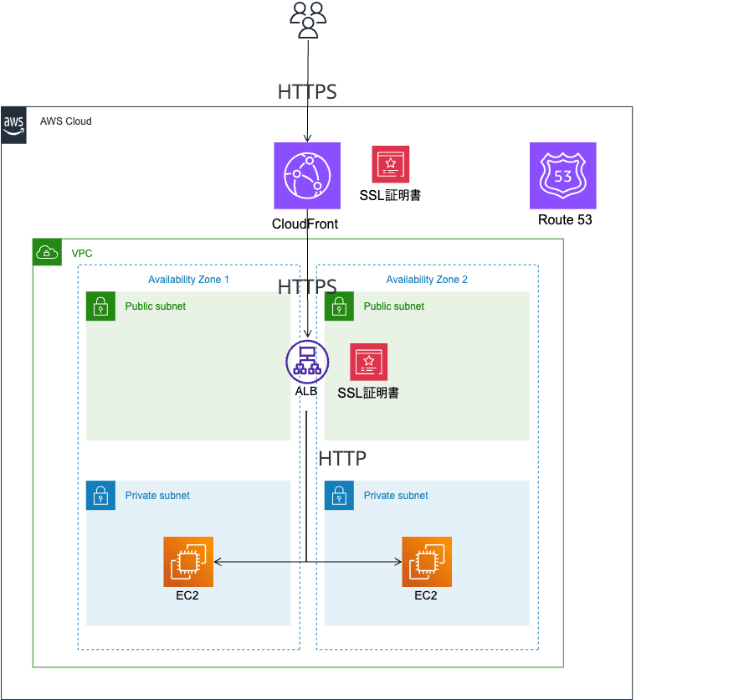Viewport: 749px width, 700px height.
Task: Click the EC2 label in Zone 2
Action: [426, 595]
